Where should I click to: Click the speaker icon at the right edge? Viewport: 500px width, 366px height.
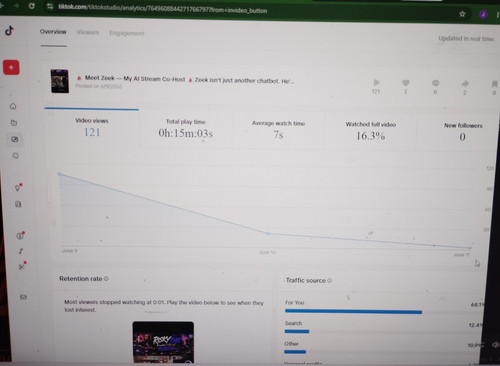[x=496, y=345]
